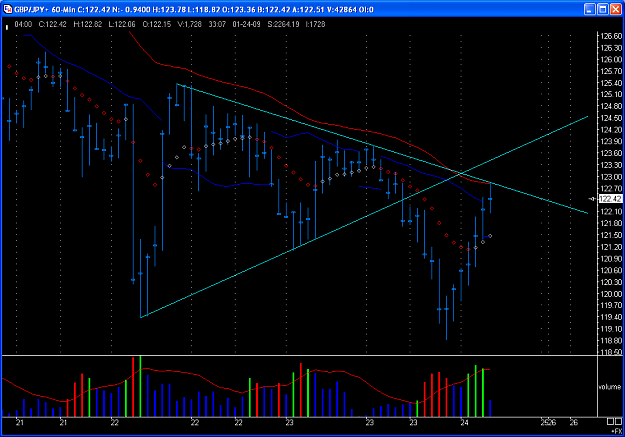The height and width of the screenshot is (437, 625).
Task: Click the 123.00 price axis label
Action: 611,177
